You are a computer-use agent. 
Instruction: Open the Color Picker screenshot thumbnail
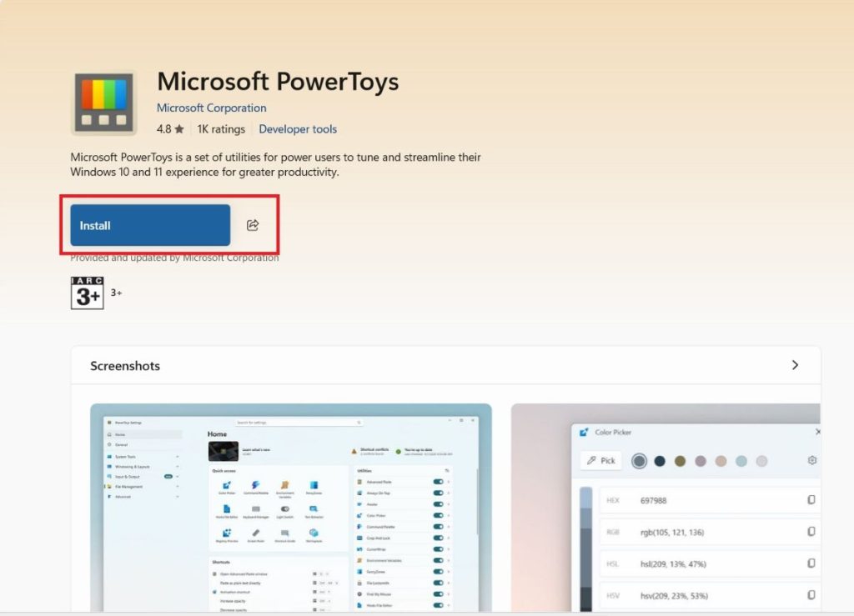(666, 508)
